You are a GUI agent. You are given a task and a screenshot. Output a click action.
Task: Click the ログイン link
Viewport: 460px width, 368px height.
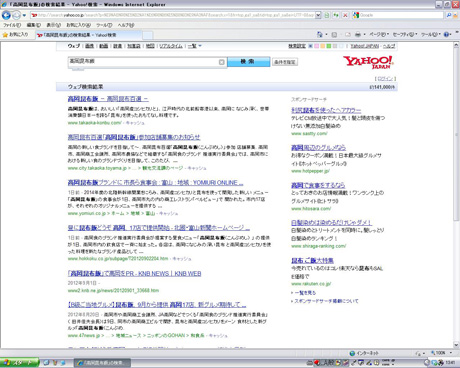click(385, 79)
